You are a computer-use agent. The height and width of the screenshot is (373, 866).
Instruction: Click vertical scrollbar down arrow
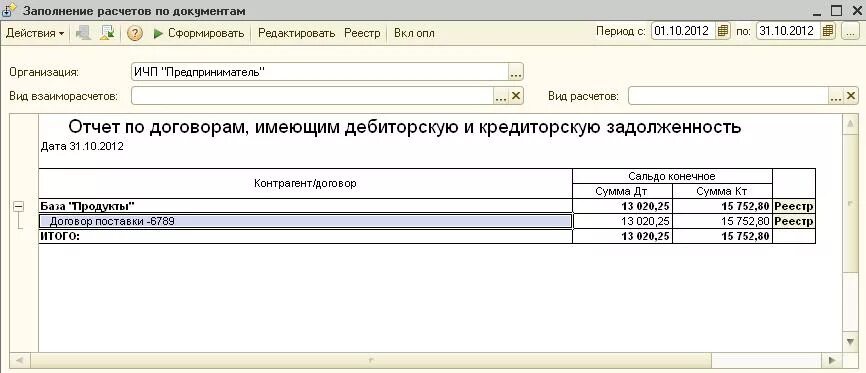point(850,342)
